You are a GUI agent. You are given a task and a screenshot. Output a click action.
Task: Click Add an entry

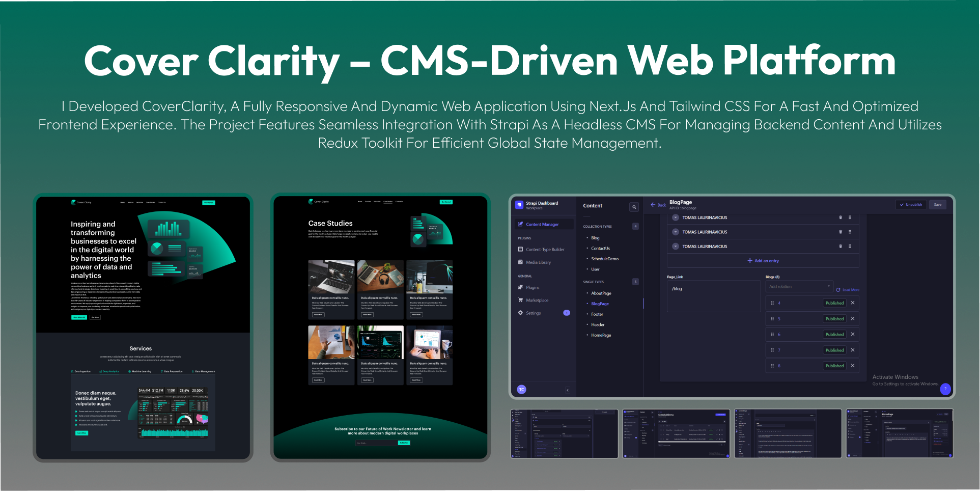(x=763, y=261)
